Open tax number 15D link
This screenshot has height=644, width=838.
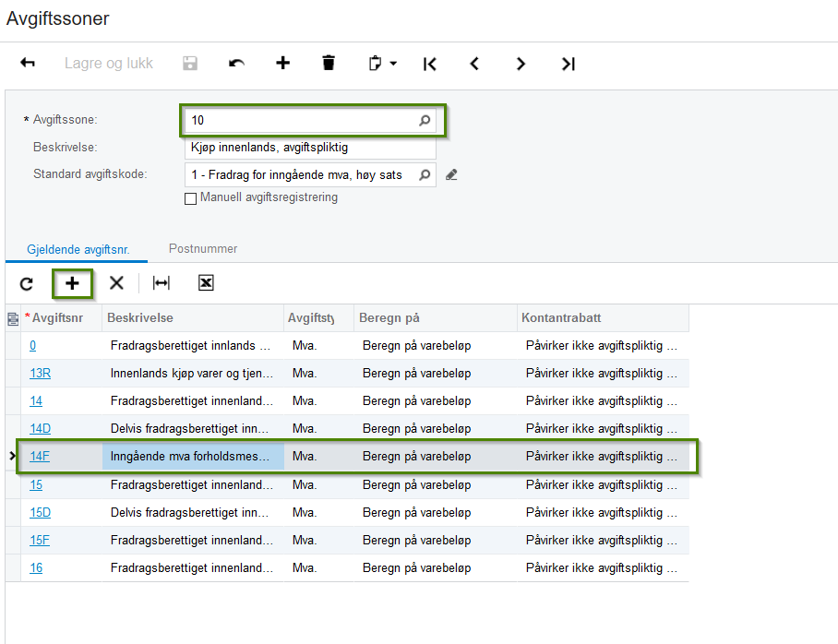(40, 512)
